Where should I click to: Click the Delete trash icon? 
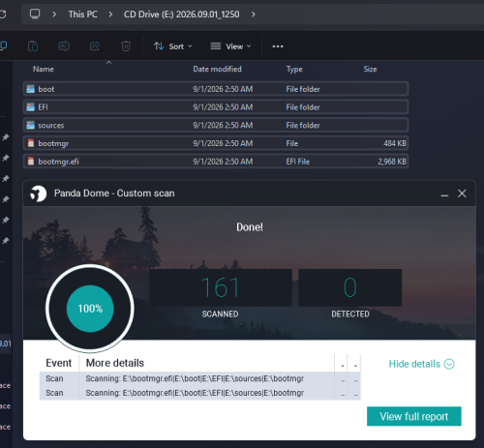126,46
